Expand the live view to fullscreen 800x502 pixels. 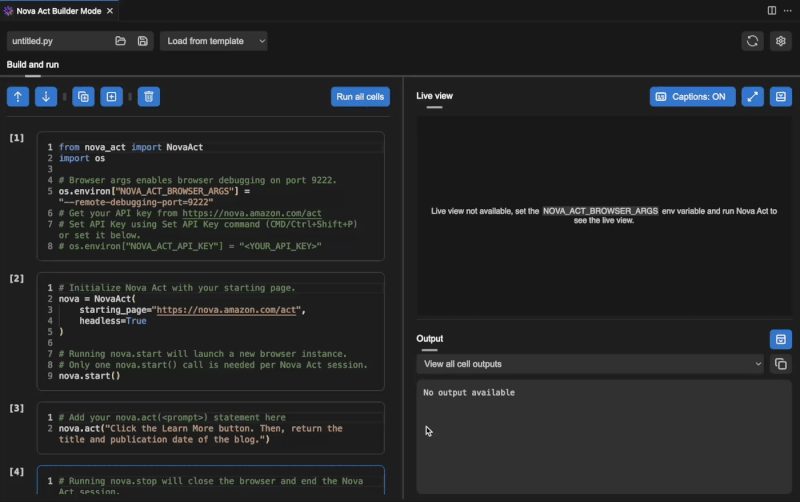(753, 97)
